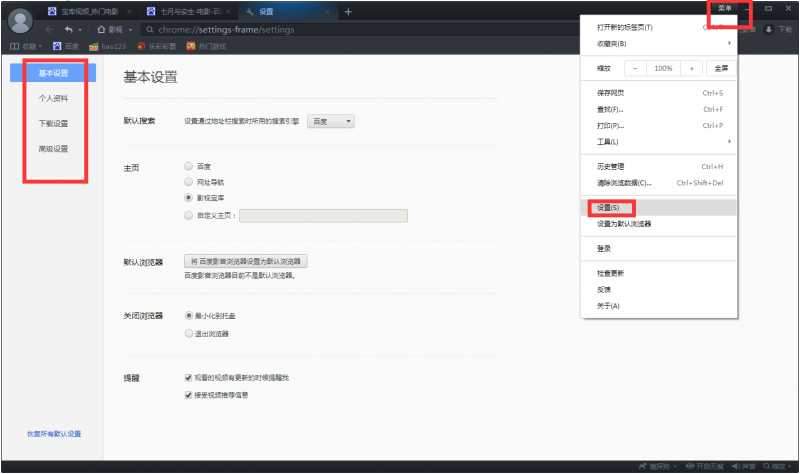Click the custom homepage input field
Viewport: 800px width, 474px height.
pyautogui.click(x=323, y=216)
